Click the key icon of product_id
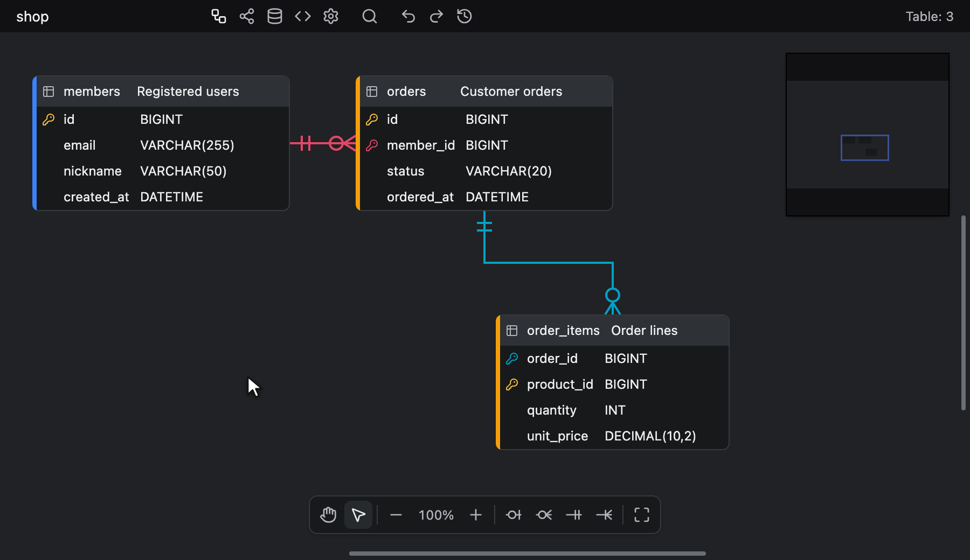The image size is (970, 560). tap(512, 384)
